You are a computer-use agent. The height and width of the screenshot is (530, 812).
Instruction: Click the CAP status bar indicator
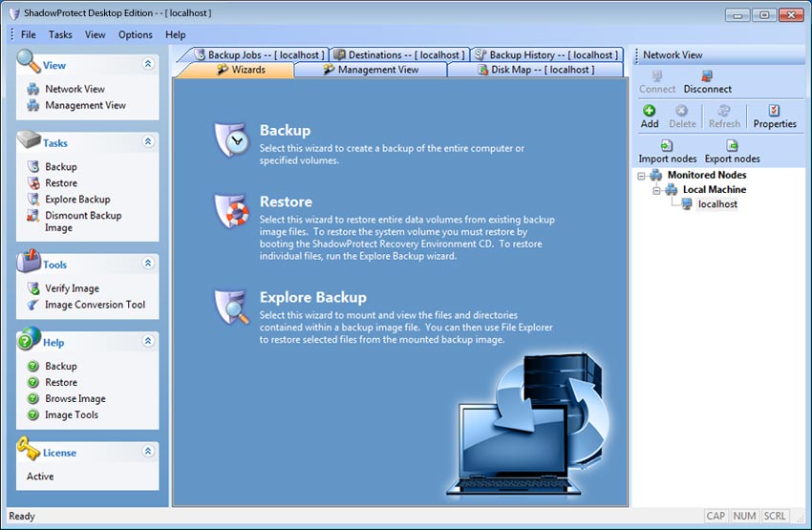(x=716, y=516)
